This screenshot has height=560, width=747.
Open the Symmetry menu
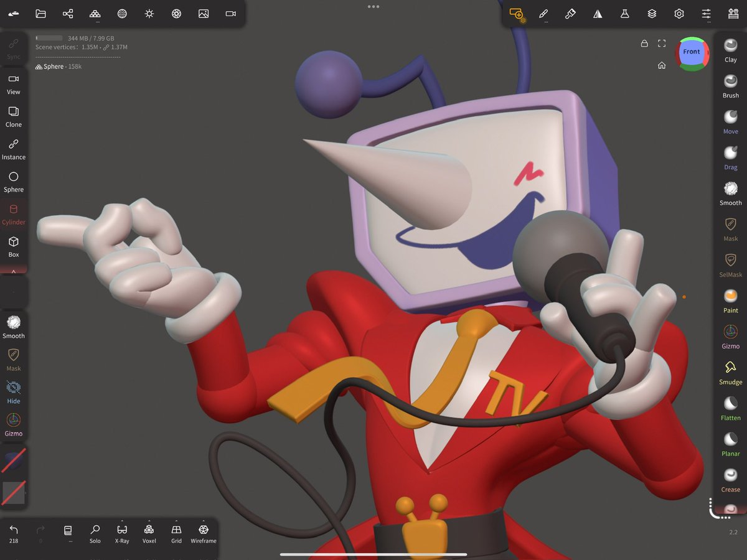(x=598, y=14)
